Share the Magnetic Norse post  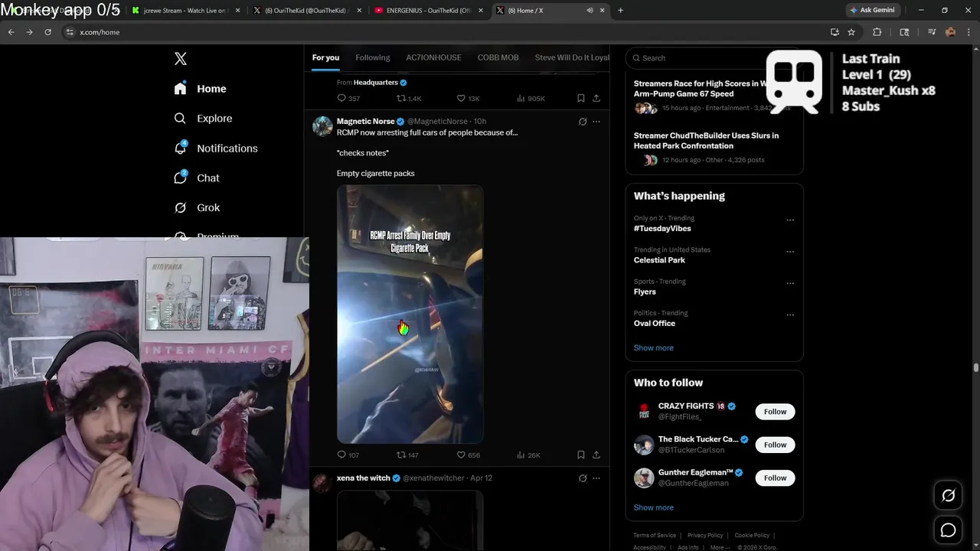pos(596,455)
